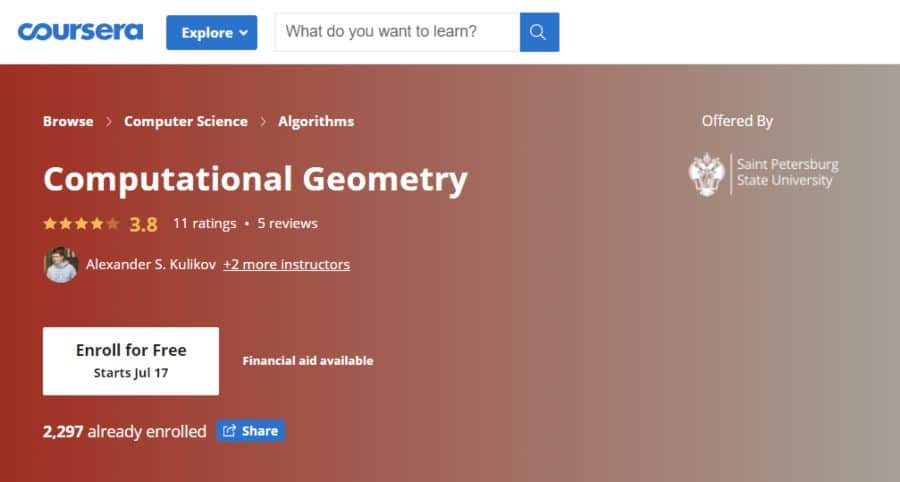This screenshot has width=900, height=482.
Task: View the 11 ratings
Action: (x=204, y=223)
